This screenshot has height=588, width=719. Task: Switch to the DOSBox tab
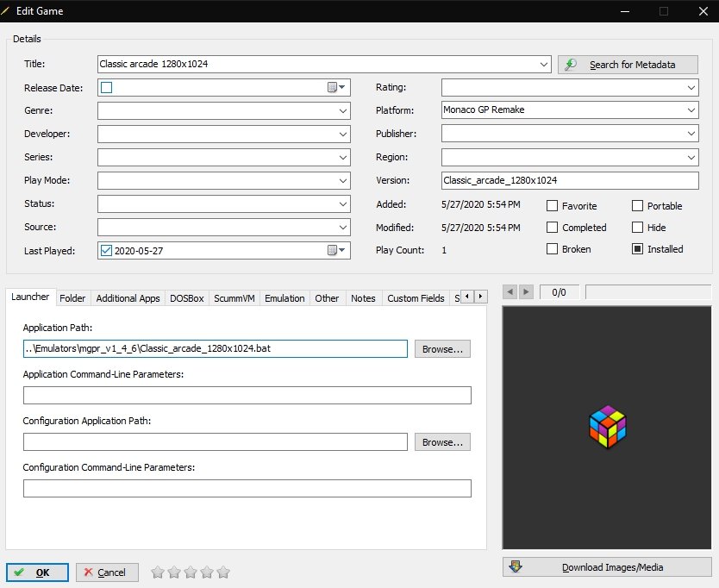pos(186,298)
